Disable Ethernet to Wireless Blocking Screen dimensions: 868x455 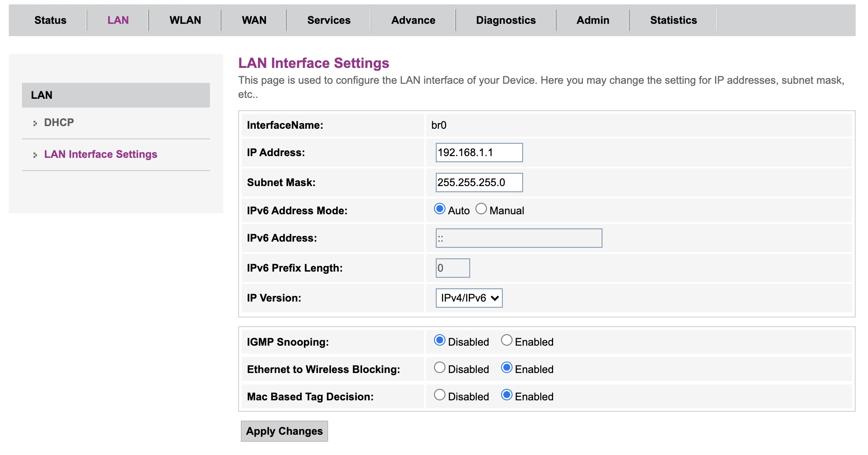[439, 367]
